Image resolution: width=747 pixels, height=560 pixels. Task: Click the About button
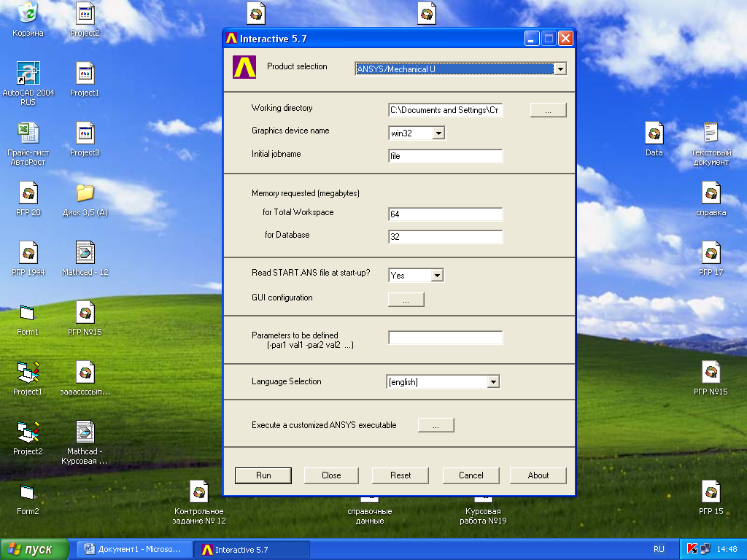coord(538,475)
